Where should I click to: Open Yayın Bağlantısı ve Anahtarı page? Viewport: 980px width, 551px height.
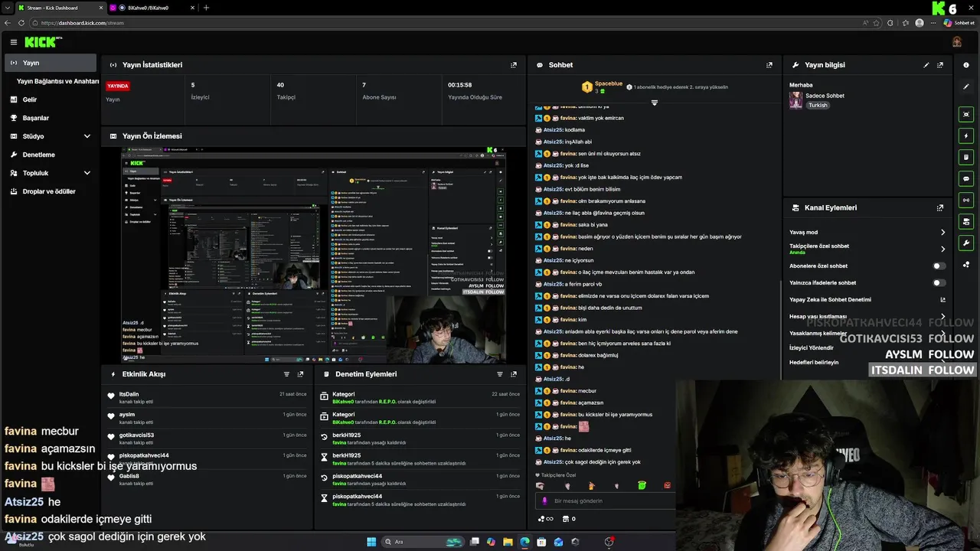click(x=57, y=81)
